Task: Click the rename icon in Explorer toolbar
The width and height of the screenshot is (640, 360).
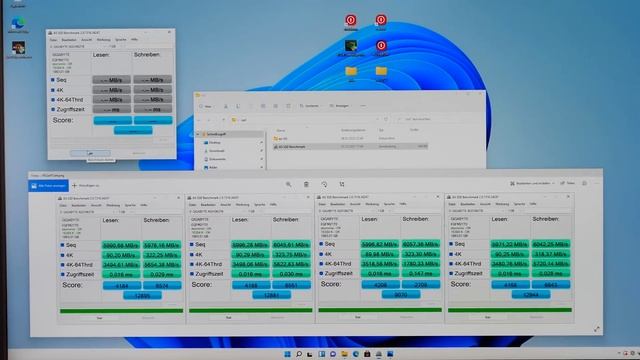Action: [x=263, y=106]
